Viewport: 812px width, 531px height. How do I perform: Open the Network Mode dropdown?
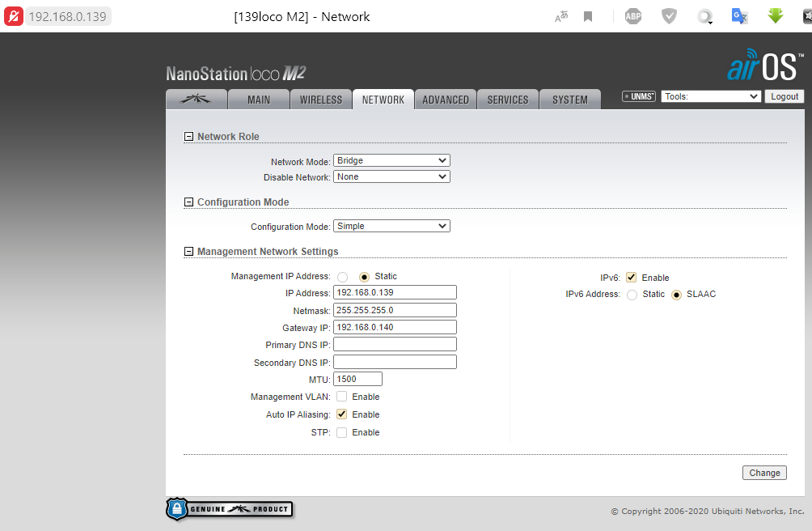[x=391, y=160]
